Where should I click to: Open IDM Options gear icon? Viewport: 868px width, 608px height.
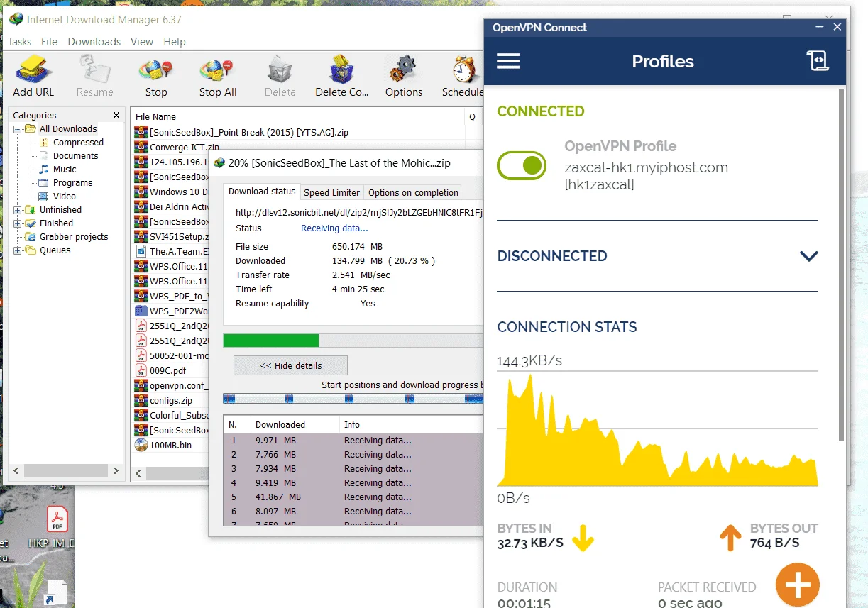click(x=403, y=77)
